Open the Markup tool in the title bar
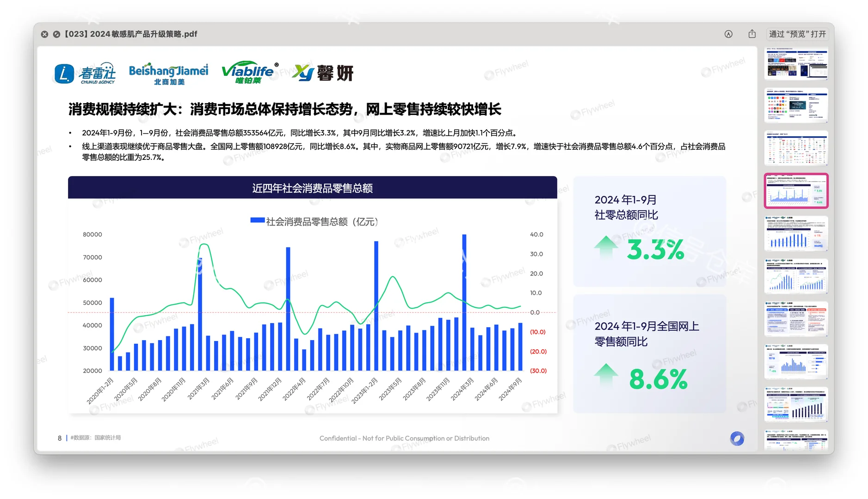 [x=729, y=34]
